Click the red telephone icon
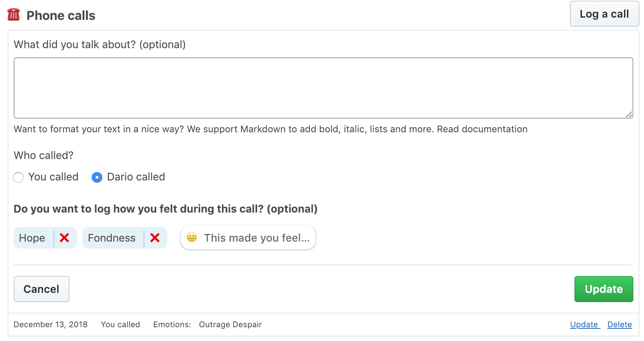This screenshot has height=341, width=644. pyautogui.click(x=13, y=15)
